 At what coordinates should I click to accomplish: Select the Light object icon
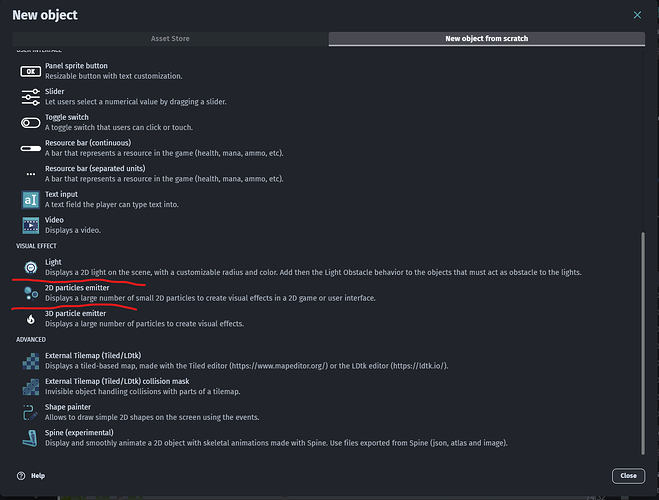coord(30,267)
